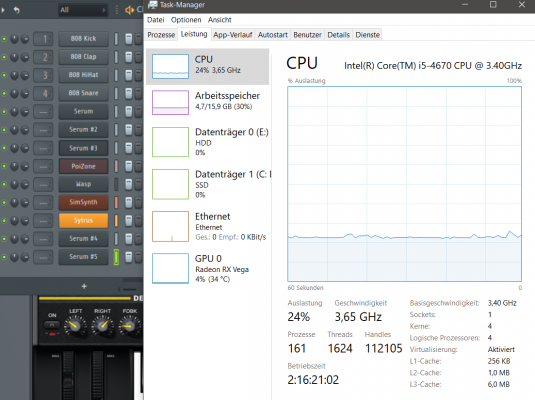Click the small play arrow in channel rack header

point(3,10)
